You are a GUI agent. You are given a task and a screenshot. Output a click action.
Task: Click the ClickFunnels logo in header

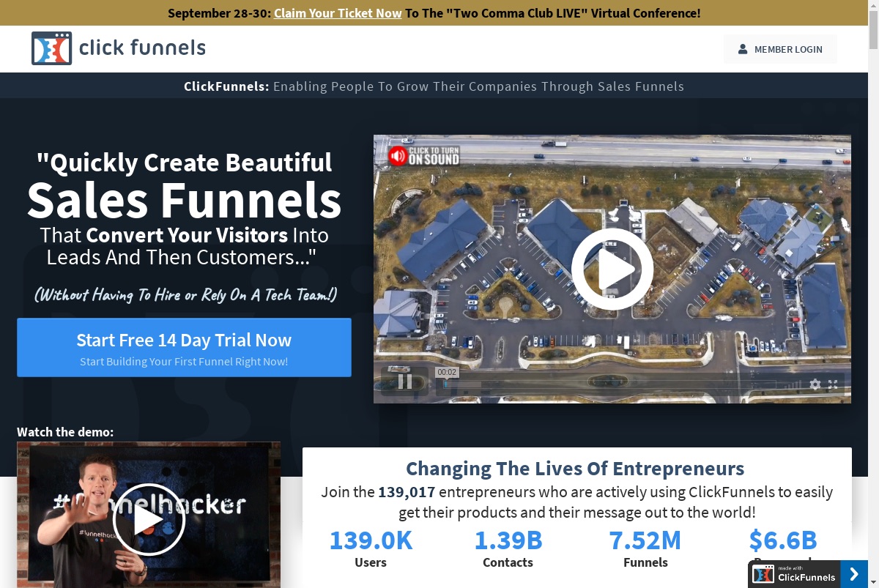pyautogui.click(x=119, y=48)
